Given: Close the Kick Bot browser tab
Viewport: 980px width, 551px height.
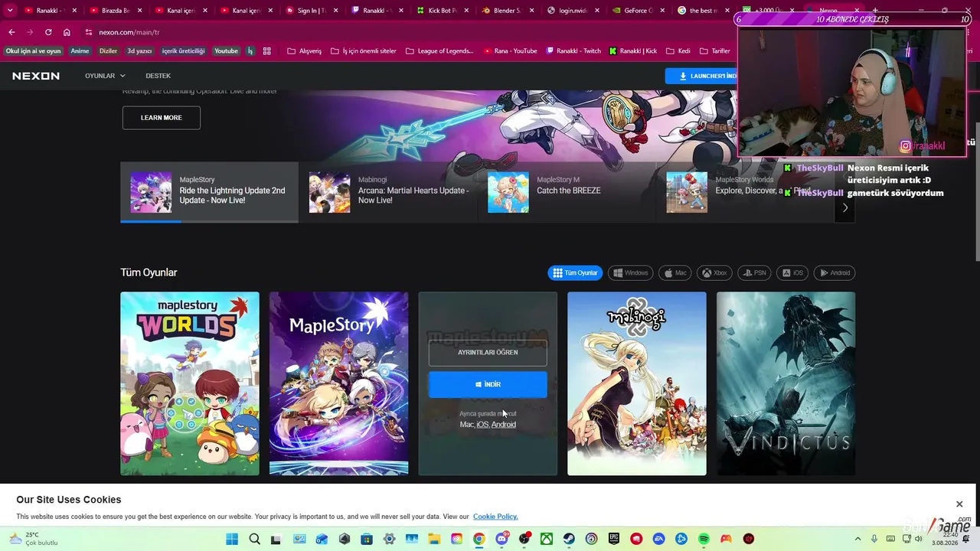Looking at the screenshot, I should coord(466,11).
